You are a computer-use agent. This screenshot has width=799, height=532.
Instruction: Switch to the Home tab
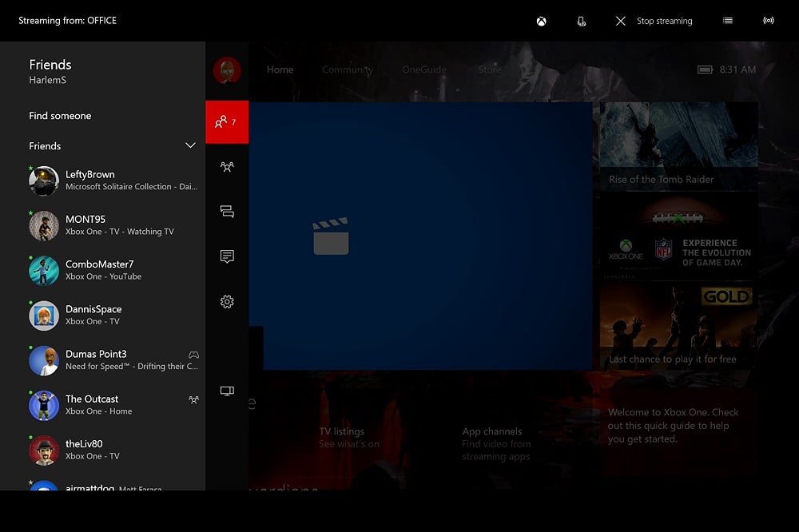tap(280, 69)
